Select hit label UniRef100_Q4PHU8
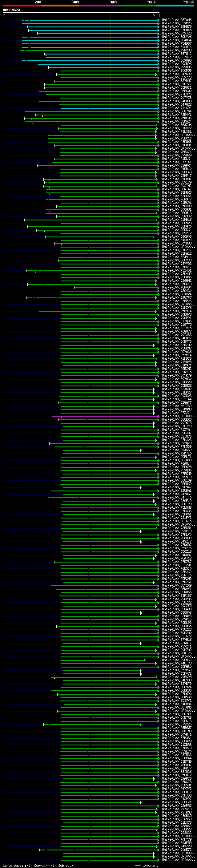Screen dimensions: 197x868 pos(177,101)
